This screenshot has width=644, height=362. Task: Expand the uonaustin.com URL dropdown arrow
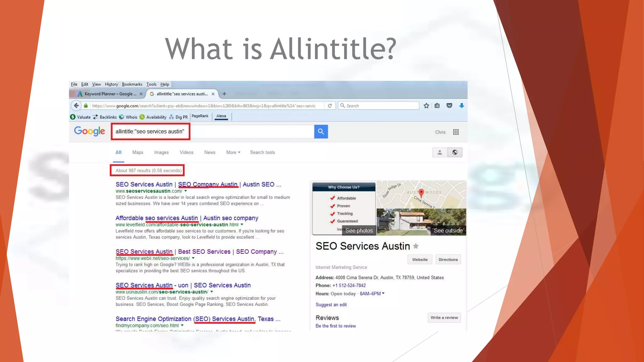(x=212, y=292)
